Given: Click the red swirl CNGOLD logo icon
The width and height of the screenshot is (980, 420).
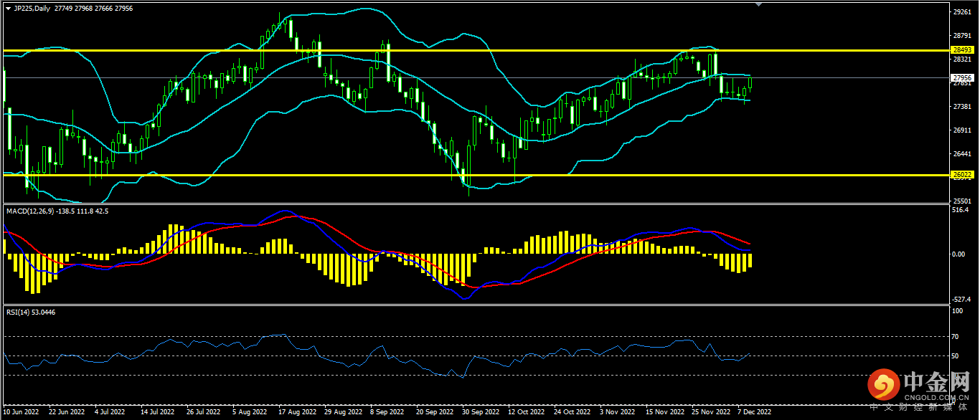Looking at the screenshot, I should click(x=884, y=386).
